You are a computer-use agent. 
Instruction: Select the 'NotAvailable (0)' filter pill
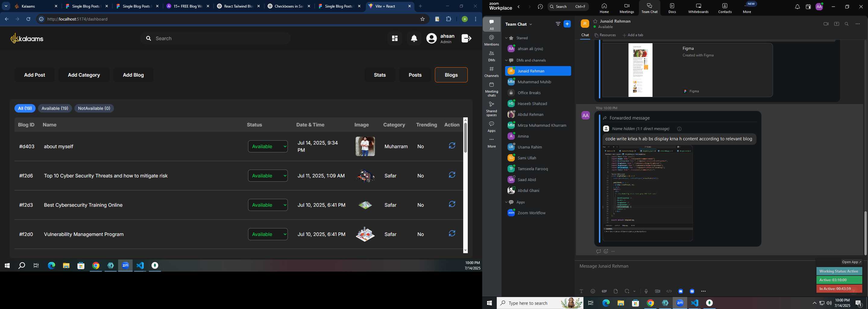click(x=94, y=108)
